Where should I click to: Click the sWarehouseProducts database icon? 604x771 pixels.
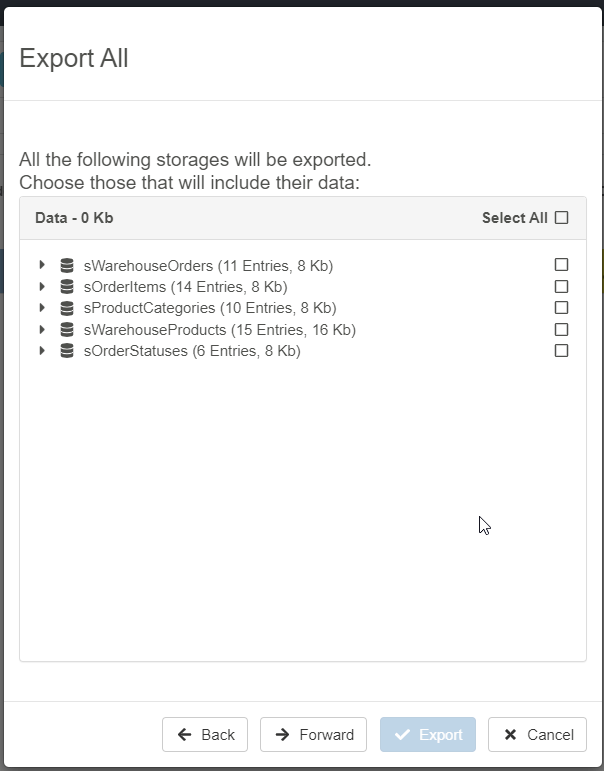[67, 330]
